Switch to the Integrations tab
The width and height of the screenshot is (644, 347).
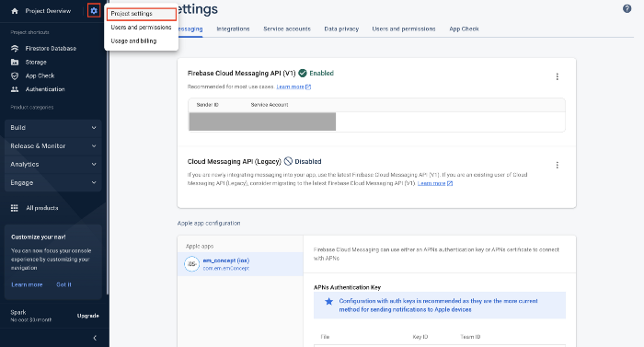(x=233, y=29)
